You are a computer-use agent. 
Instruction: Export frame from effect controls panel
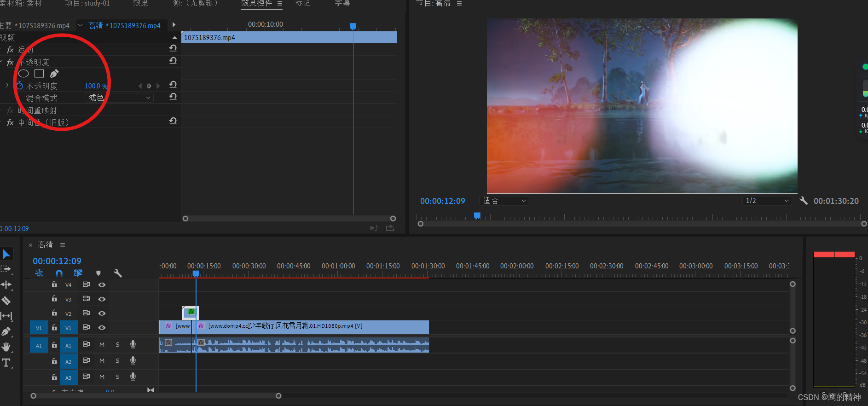[x=390, y=228]
